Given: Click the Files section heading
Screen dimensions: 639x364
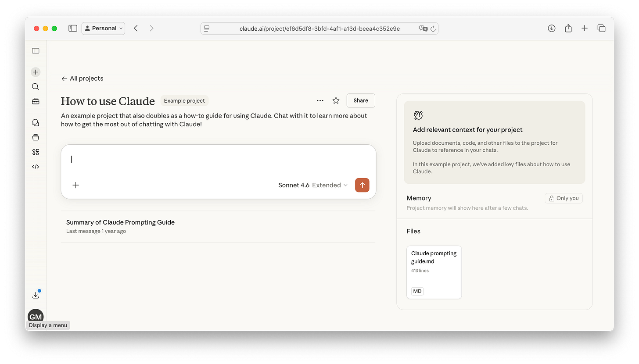Looking at the screenshot, I should point(413,231).
